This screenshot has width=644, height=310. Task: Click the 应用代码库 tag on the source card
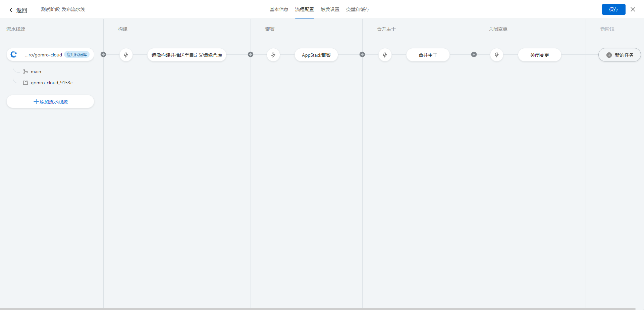pos(77,54)
